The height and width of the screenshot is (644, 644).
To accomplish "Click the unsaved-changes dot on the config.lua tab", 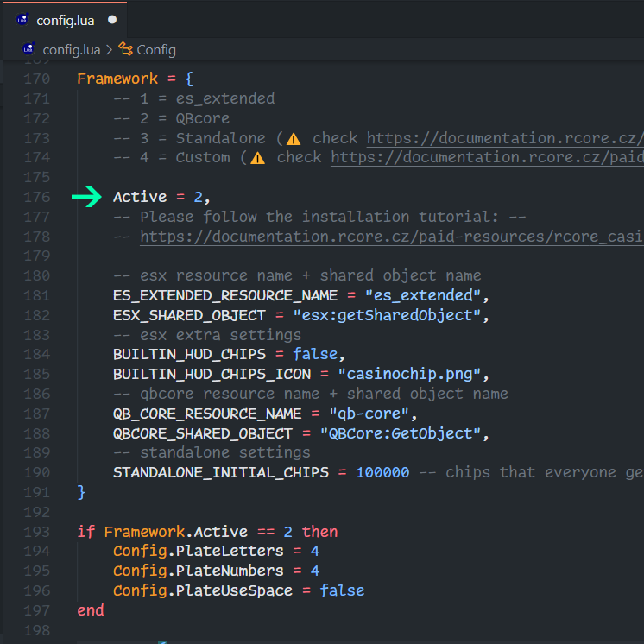I will (112, 20).
